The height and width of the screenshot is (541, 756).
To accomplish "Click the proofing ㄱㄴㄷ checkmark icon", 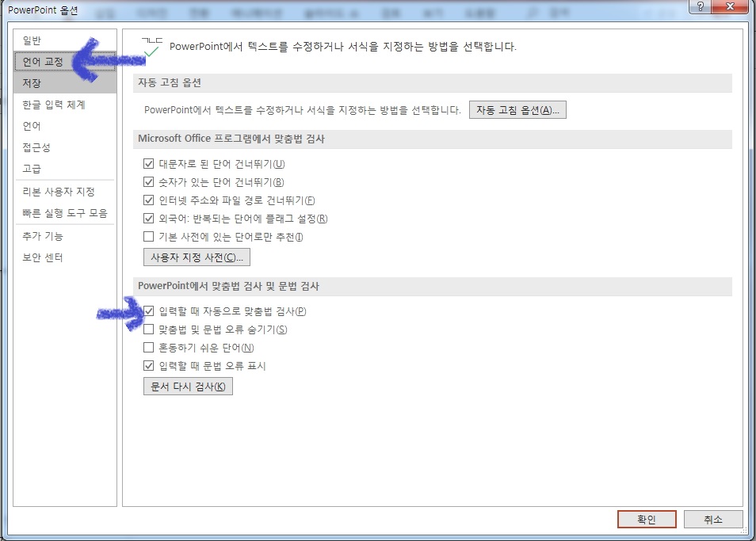I will (152, 47).
